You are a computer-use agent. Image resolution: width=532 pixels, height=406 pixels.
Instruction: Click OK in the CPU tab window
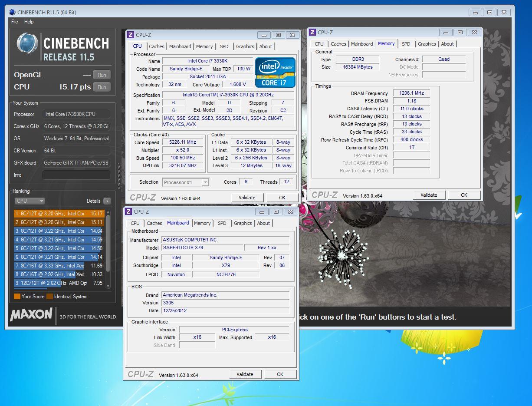click(x=282, y=198)
